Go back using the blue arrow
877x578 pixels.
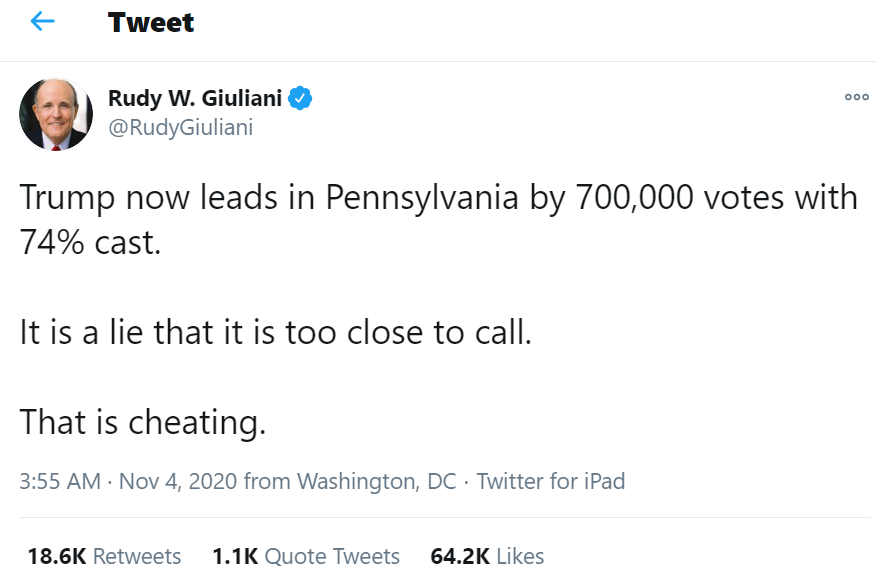pyautogui.click(x=43, y=22)
